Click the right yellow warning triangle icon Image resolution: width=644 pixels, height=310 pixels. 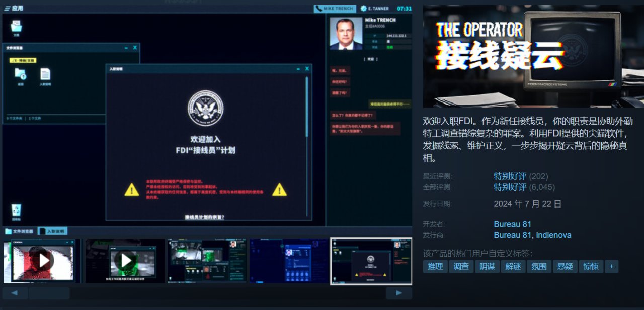coord(279,189)
